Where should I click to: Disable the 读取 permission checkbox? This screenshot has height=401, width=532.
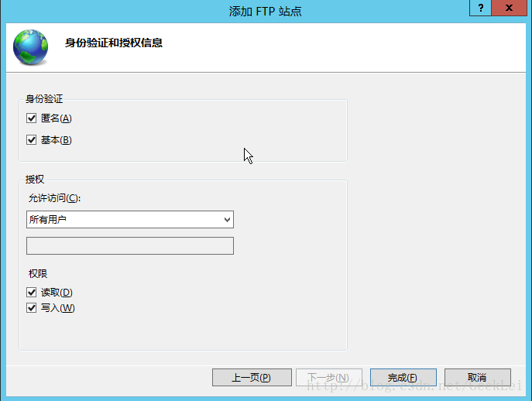coord(32,293)
